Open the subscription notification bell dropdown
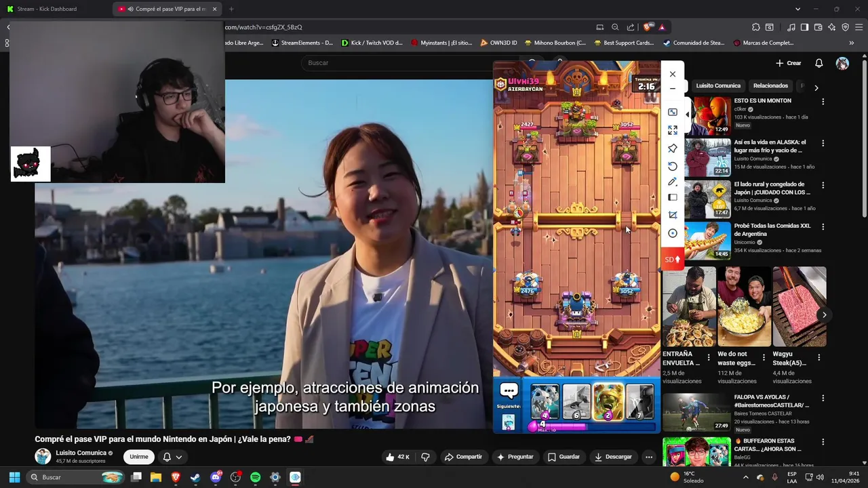 pos(172,457)
